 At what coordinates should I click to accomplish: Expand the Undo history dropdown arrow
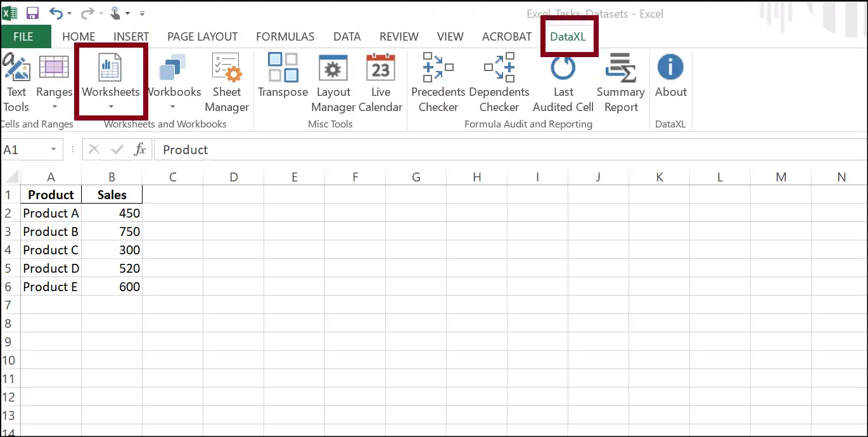[69, 13]
